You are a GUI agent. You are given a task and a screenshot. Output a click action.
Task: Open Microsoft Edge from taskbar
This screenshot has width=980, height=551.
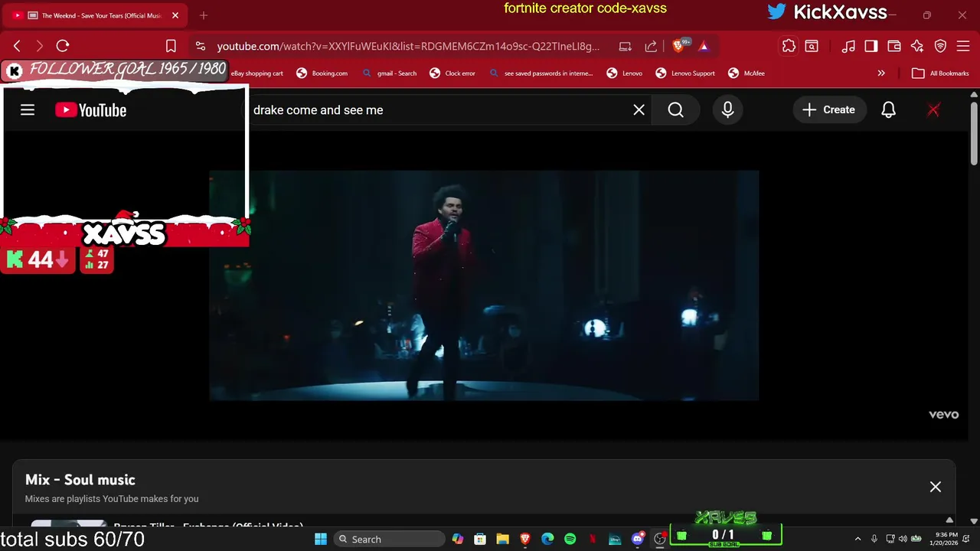[x=547, y=540]
